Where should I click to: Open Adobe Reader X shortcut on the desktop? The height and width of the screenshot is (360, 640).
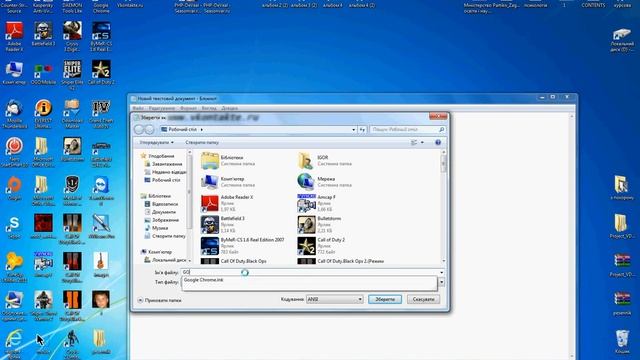14,36
